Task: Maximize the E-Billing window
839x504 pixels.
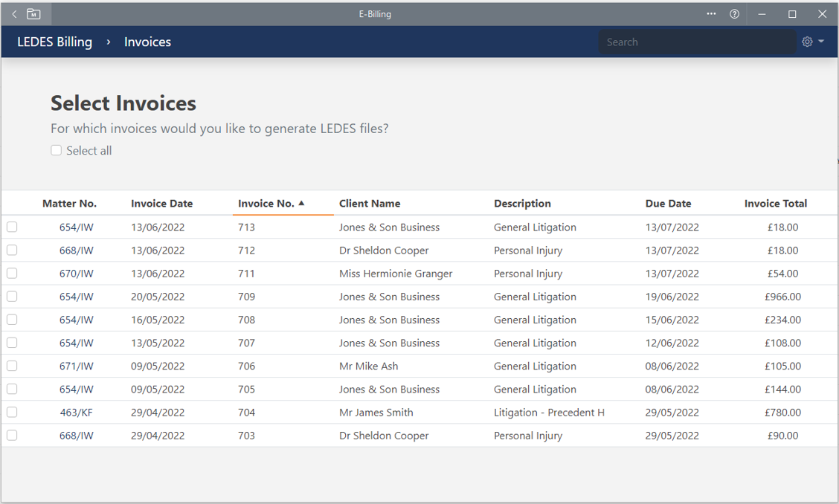Action: click(792, 14)
